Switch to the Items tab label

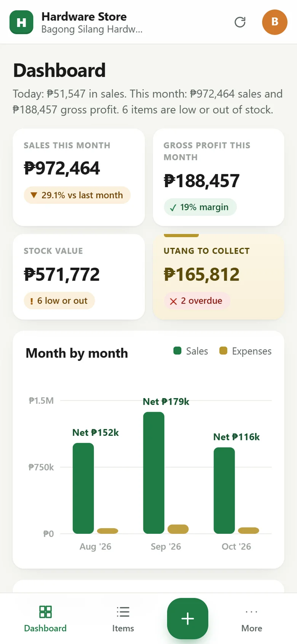point(123,628)
